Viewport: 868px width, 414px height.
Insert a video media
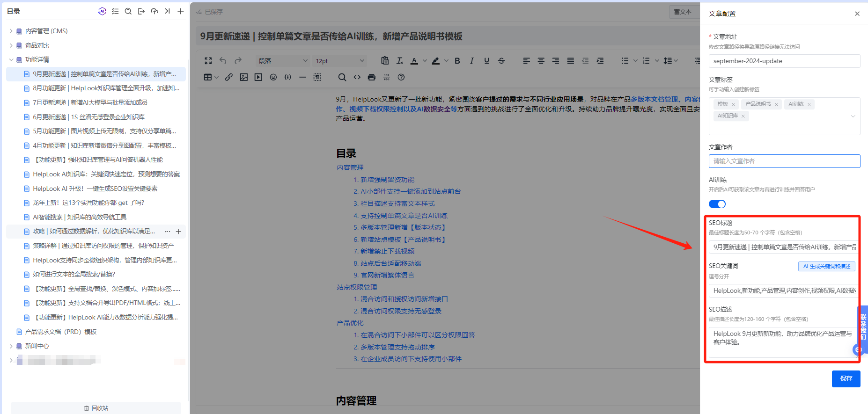[x=258, y=77]
